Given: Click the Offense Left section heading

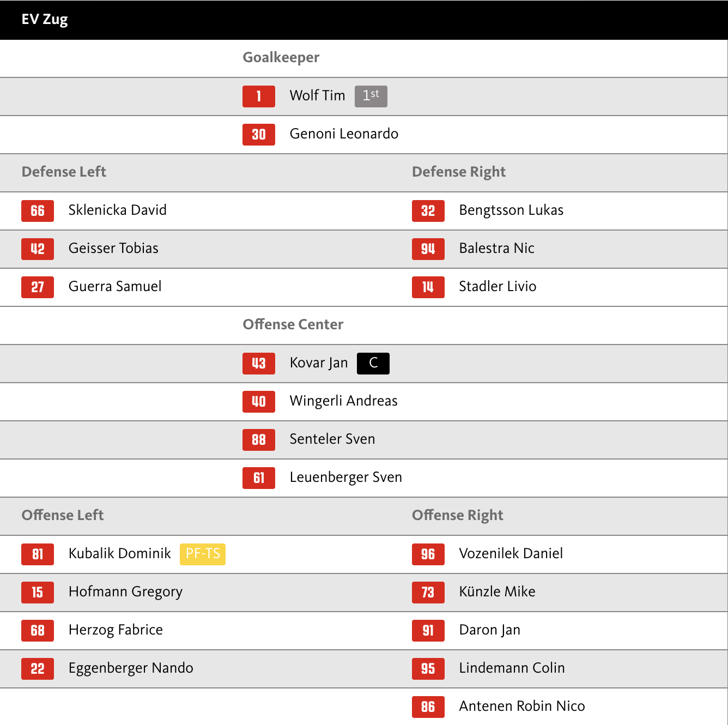Looking at the screenshot, I should tap(63, 516).
